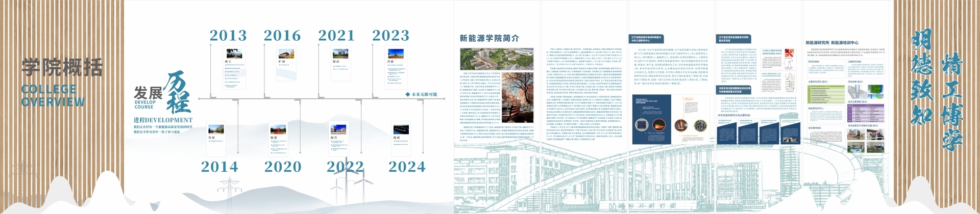Screen dimensions: 980x214
Task: Click the 辽宁省新能源光电材料制备与分析 banner
Action: pyautogui.click(x=647, y=39)
